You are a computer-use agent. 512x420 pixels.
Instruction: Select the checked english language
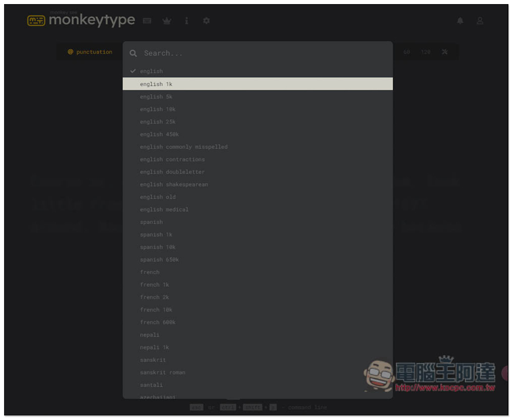click(x=258, y=71)
